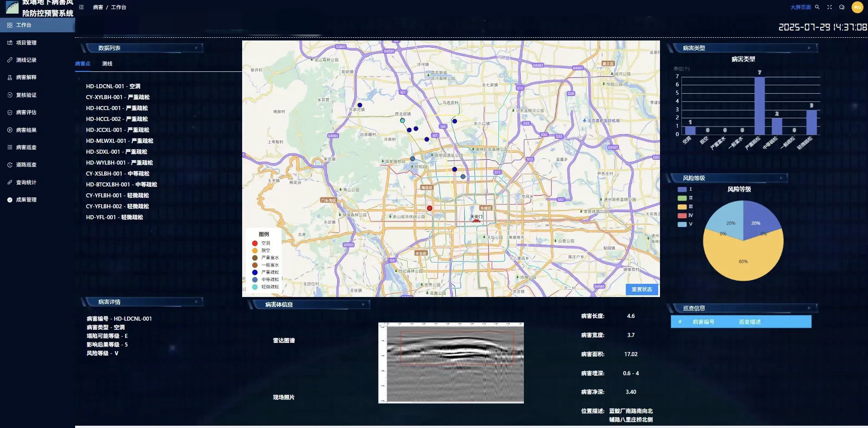Image resolution: width=868 pixels, height=428 pixels.
Task: Click the orange user avatar
Action: click(857, 7)
